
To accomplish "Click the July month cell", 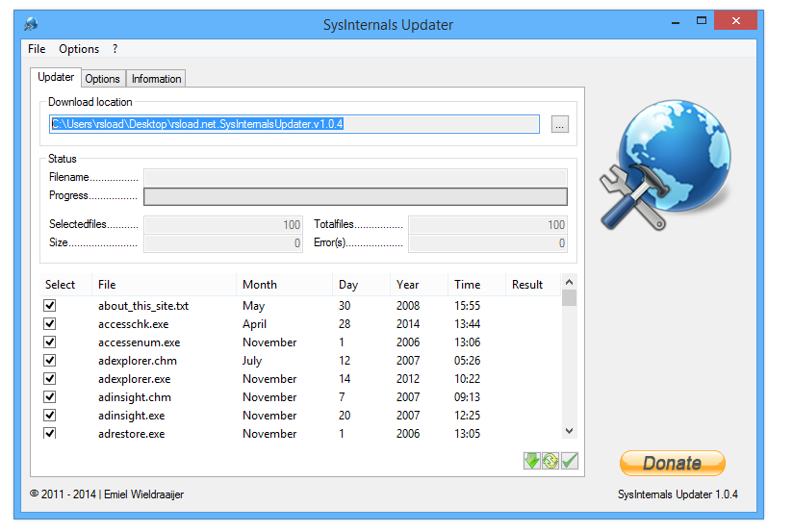I will [252, 361].
